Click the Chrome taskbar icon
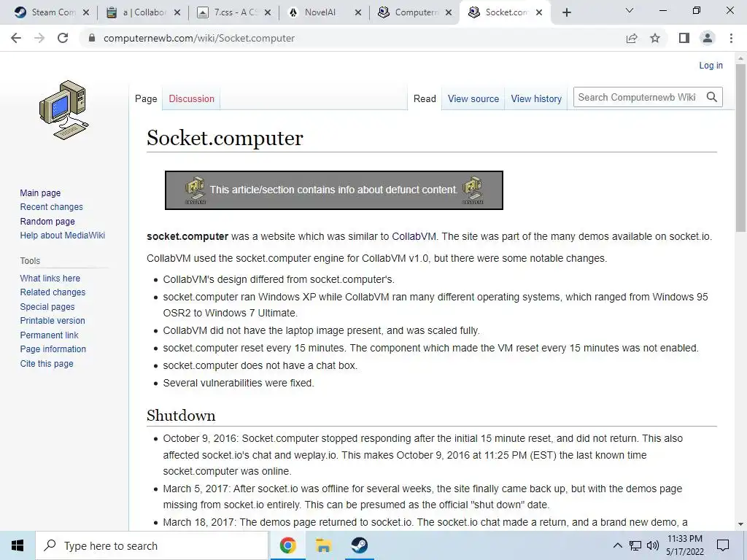Viewport: 747px width, 560px height. coord(287,545)
